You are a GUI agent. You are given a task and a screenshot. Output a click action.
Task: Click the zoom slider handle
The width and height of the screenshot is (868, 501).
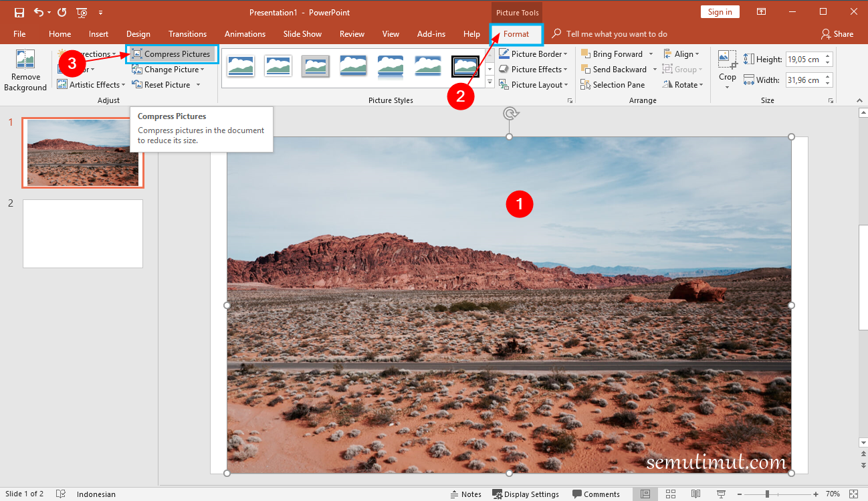(x=767, y=494)
